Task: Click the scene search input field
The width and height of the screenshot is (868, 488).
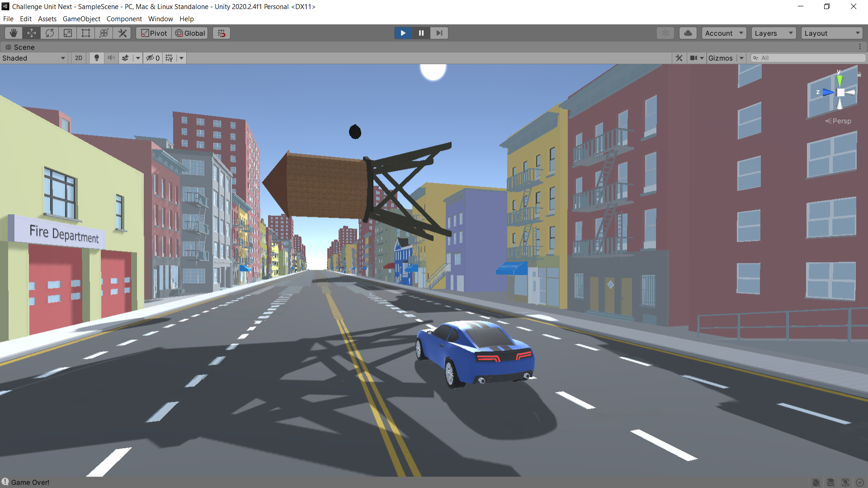Action: point(809,58)
